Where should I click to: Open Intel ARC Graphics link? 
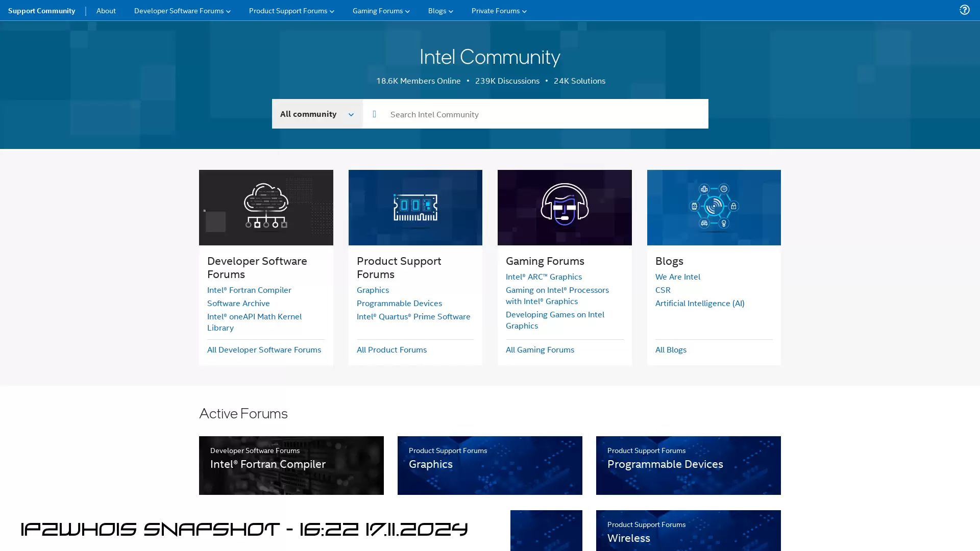tap(544, 277)
